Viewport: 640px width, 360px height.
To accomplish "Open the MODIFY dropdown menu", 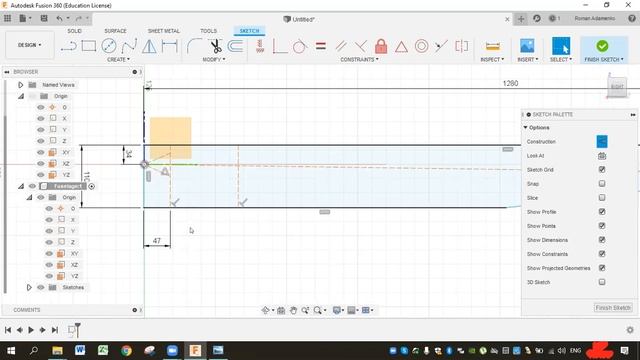I will point(213,60).
